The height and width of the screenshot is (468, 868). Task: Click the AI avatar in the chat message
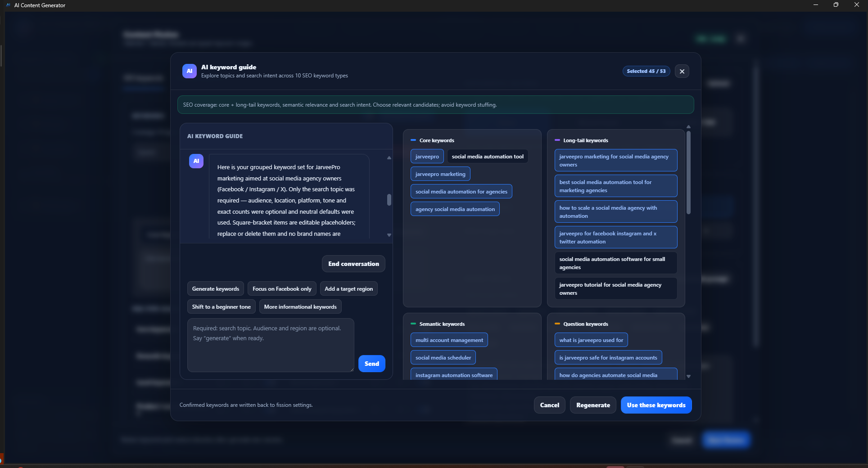196,161
